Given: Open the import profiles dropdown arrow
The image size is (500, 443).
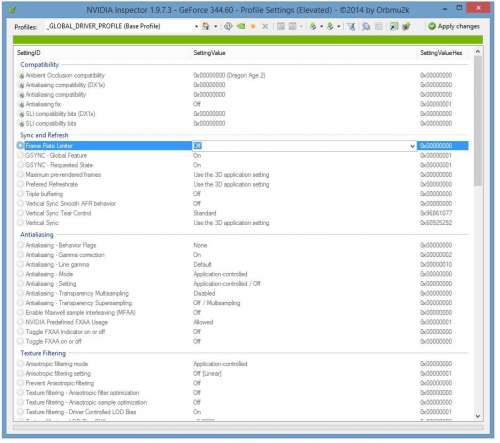Looking at the screenshot, I should [x=339, y=26].
